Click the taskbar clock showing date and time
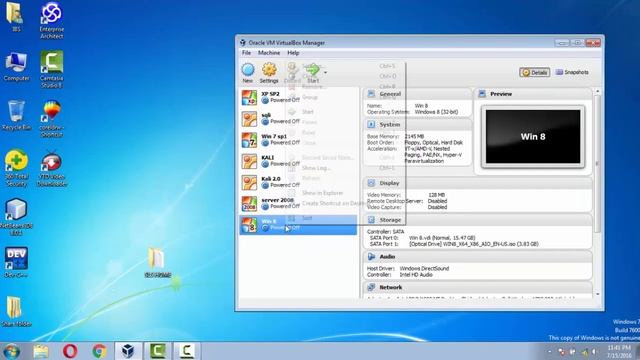Viewport: 640px width, 360px height. (619, 351)
